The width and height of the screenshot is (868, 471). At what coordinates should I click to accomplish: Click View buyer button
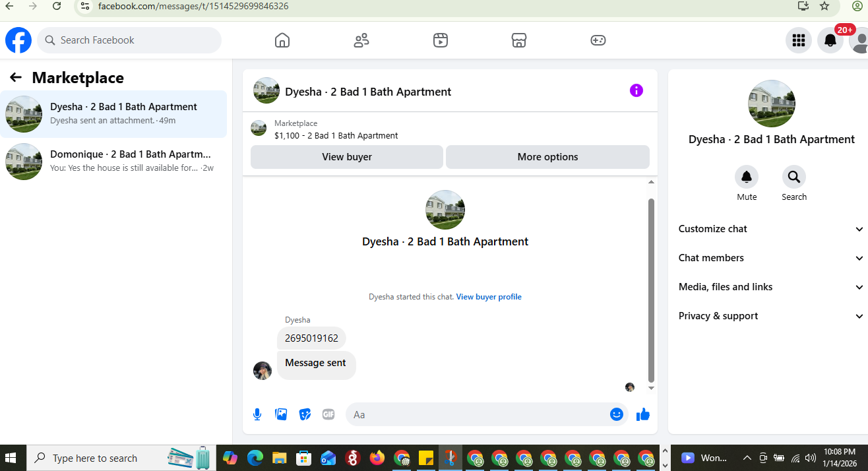click(347, 157)
